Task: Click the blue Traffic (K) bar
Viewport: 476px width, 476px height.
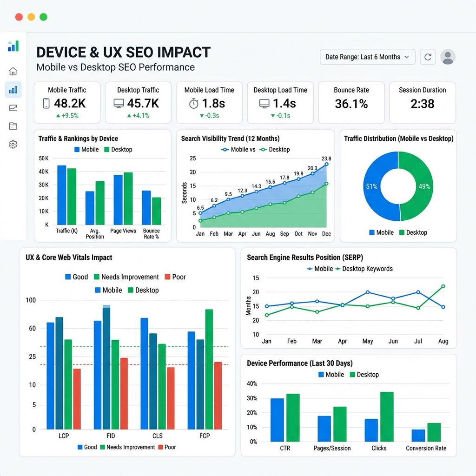Action: [62, 195]
